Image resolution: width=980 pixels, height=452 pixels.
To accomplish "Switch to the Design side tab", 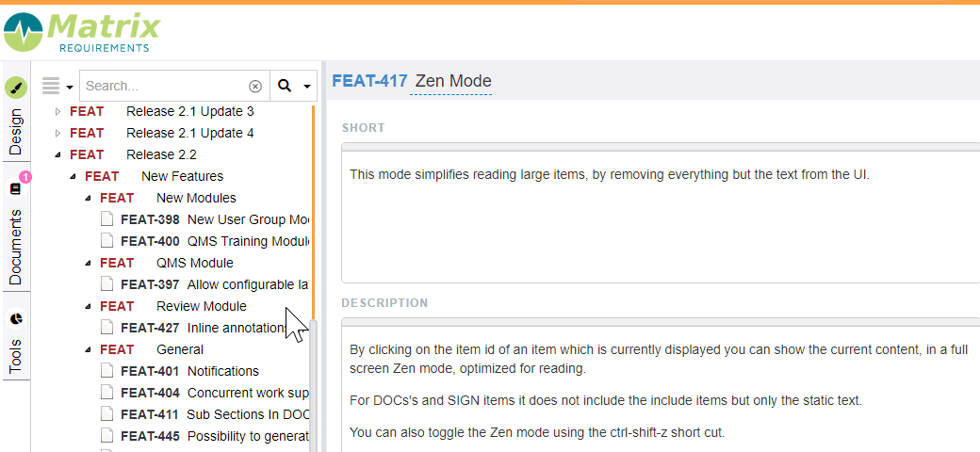I will [16, 132].
